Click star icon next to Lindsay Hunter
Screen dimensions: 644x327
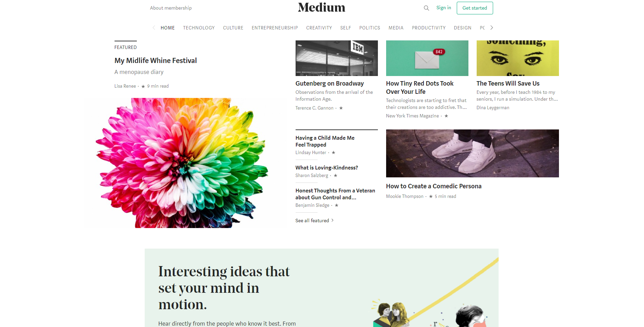click(333, 153)
